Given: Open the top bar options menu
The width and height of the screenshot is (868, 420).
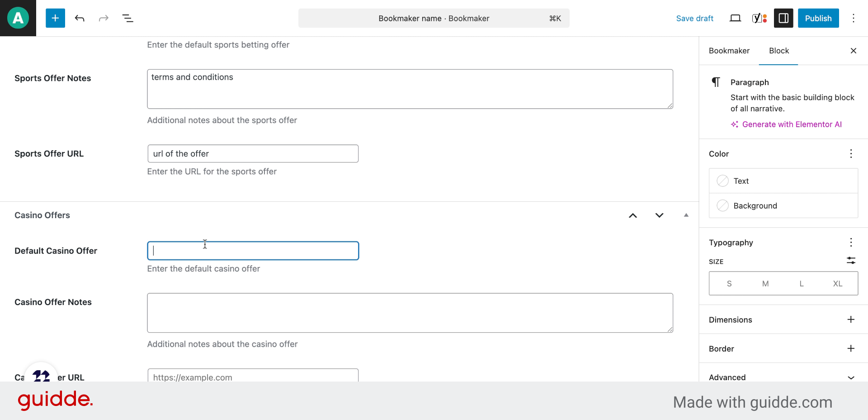Looking at the screenshot, I should coord(853,18).
